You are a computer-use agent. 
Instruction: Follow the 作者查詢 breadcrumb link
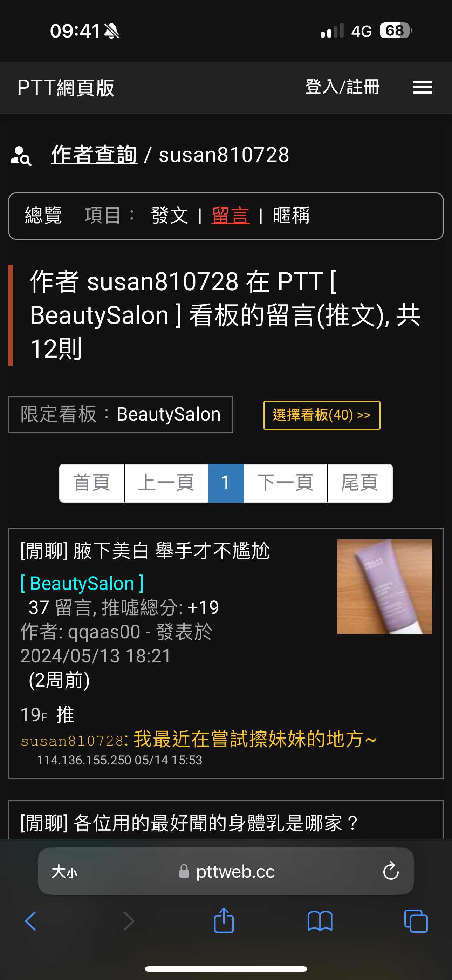point(94,155)
